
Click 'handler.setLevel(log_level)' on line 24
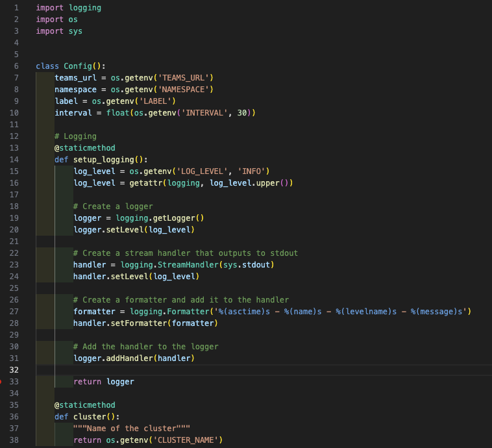click(x=136, y=277)
